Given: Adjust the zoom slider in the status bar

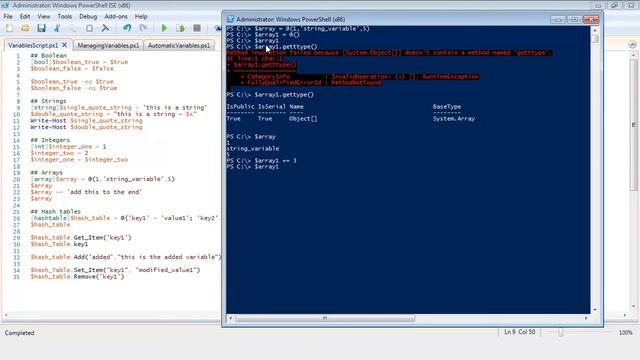Looking at the screenshot, I should (x=560, y=333).
